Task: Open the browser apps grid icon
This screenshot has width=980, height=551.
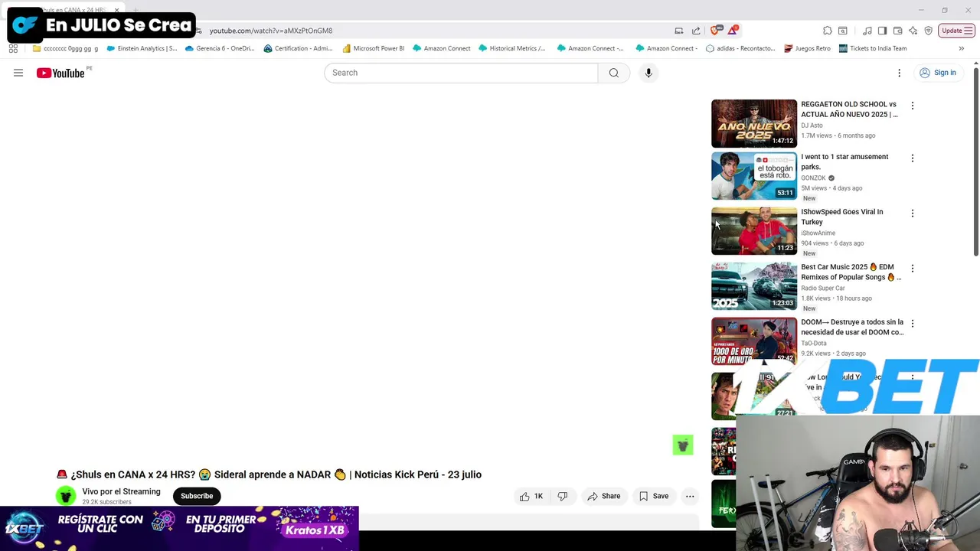Action: click(x=13, y=48)
